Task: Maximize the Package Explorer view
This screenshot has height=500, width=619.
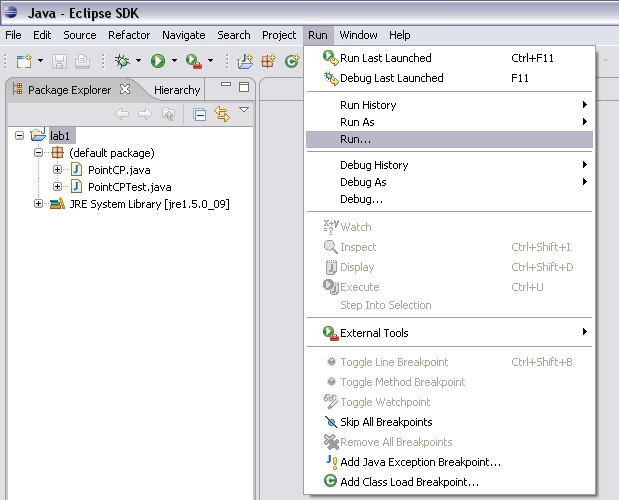Action: tap(244, 87)
